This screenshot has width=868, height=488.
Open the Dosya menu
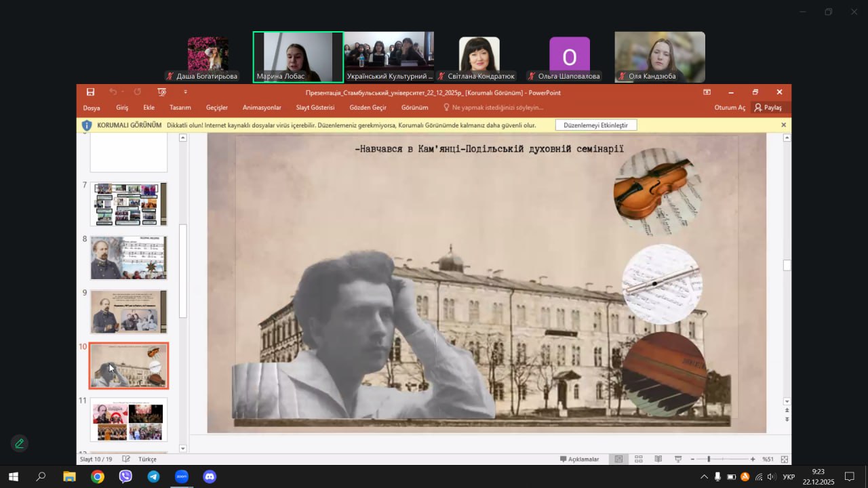[92, 108]
